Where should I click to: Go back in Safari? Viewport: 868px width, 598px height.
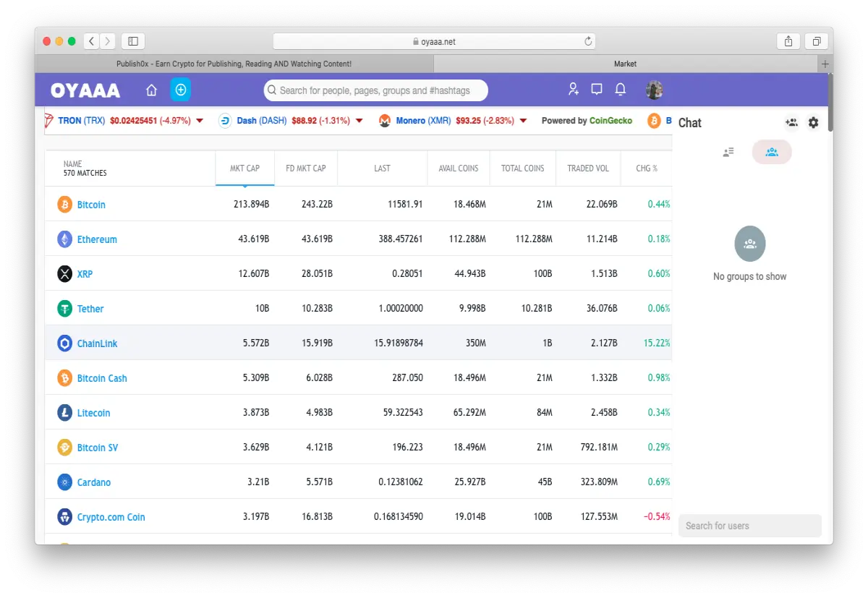tap(91, 41)
